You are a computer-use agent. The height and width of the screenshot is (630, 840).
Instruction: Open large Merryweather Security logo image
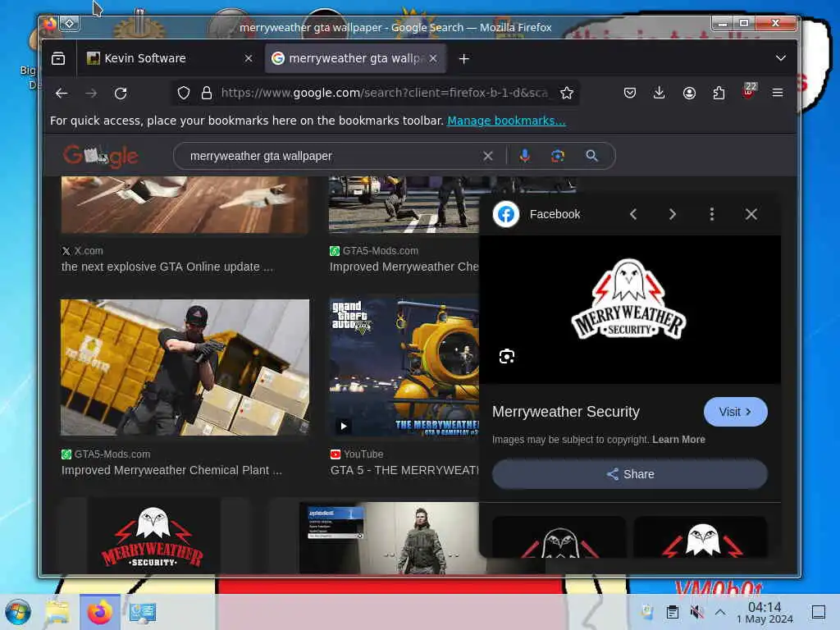tap(629, 309)
